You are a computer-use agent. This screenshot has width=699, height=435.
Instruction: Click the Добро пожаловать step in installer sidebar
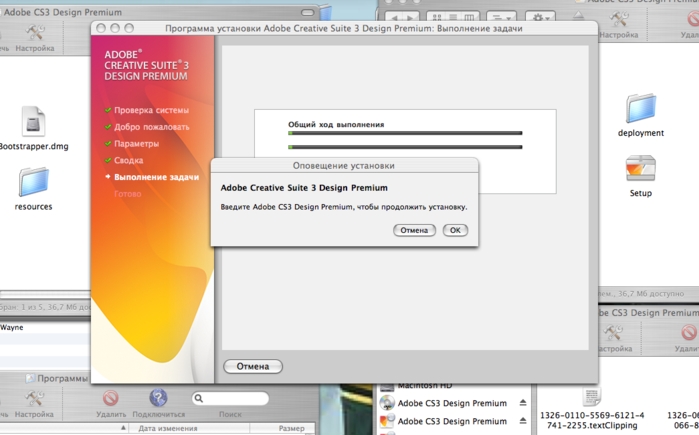tap(152, 127)
